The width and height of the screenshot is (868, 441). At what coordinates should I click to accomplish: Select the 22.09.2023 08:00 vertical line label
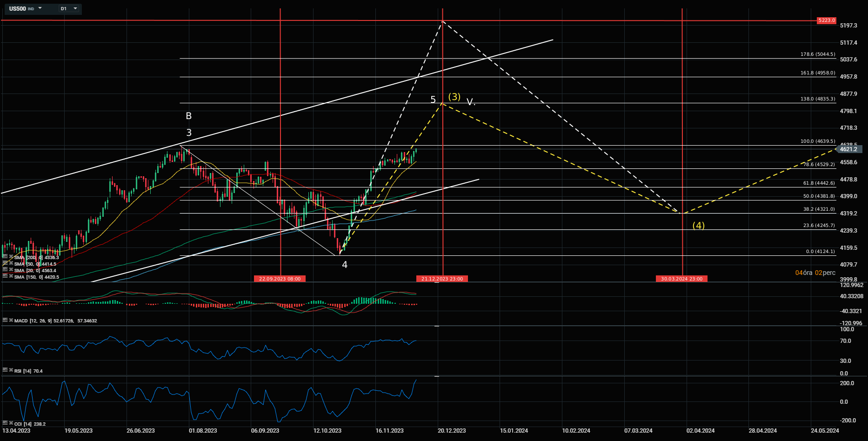(280, 279)
